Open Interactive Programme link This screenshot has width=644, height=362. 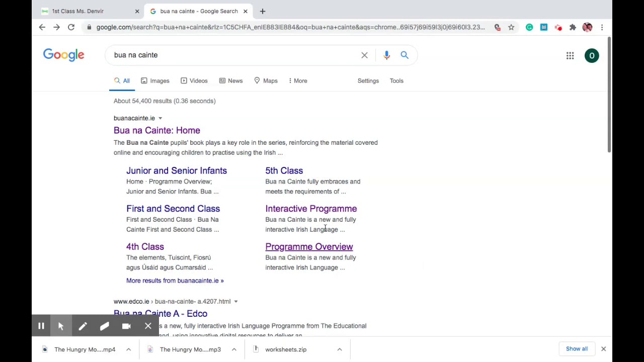311,209
